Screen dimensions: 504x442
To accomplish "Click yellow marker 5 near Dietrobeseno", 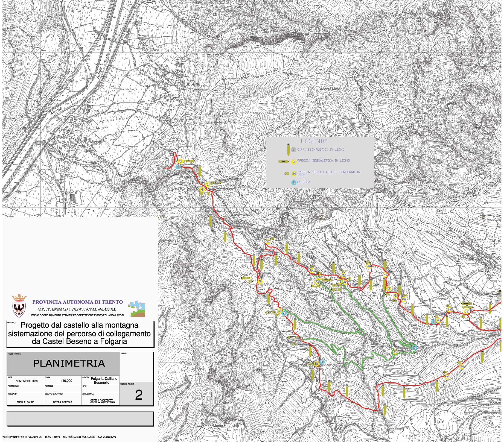I will click(x=208, y=185).
